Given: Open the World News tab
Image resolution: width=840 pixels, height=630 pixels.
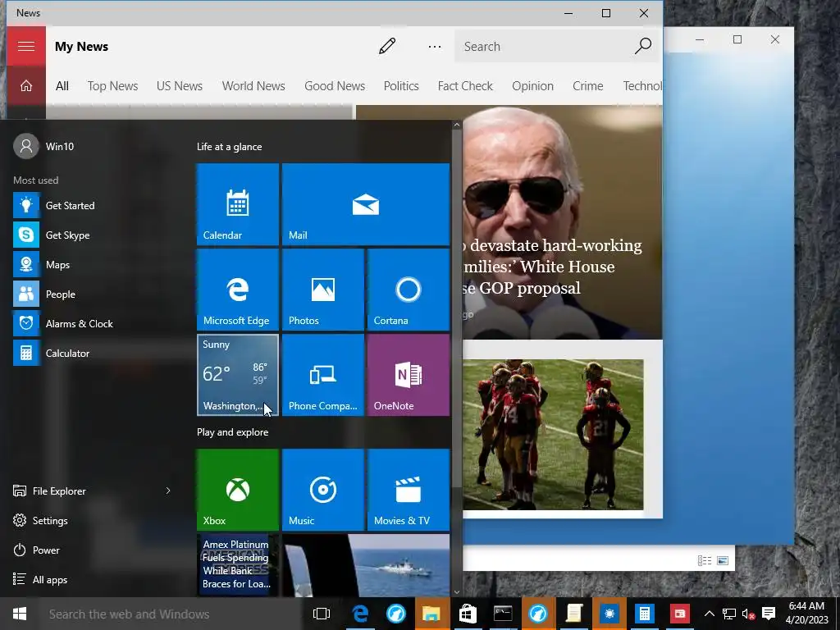Looking at the screenshot, I should 253,86.
